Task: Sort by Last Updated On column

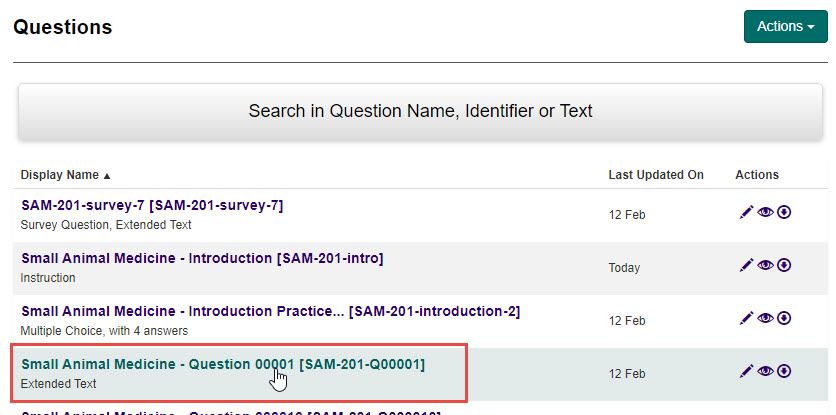Action: [x=656, y=175]
